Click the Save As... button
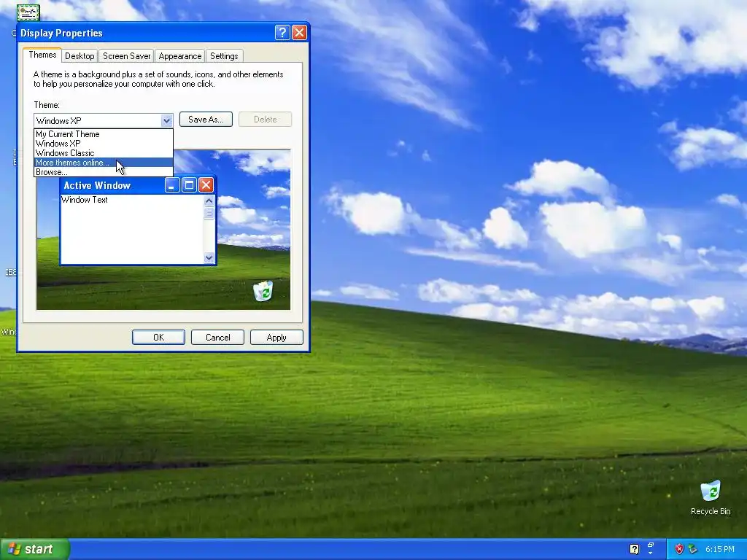This screenshot has height=560, width=747. tap(206, 120)
